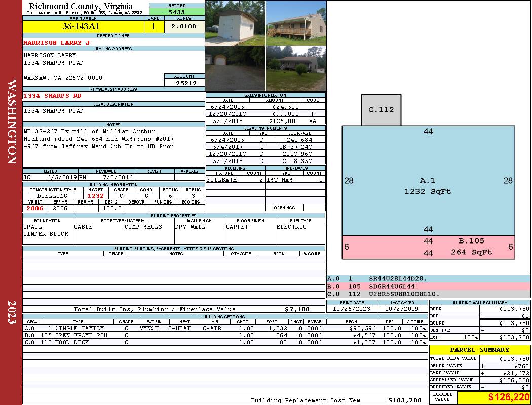
Task: Click physical address 1334 SHARPS RD
Action: coord(53,95)
